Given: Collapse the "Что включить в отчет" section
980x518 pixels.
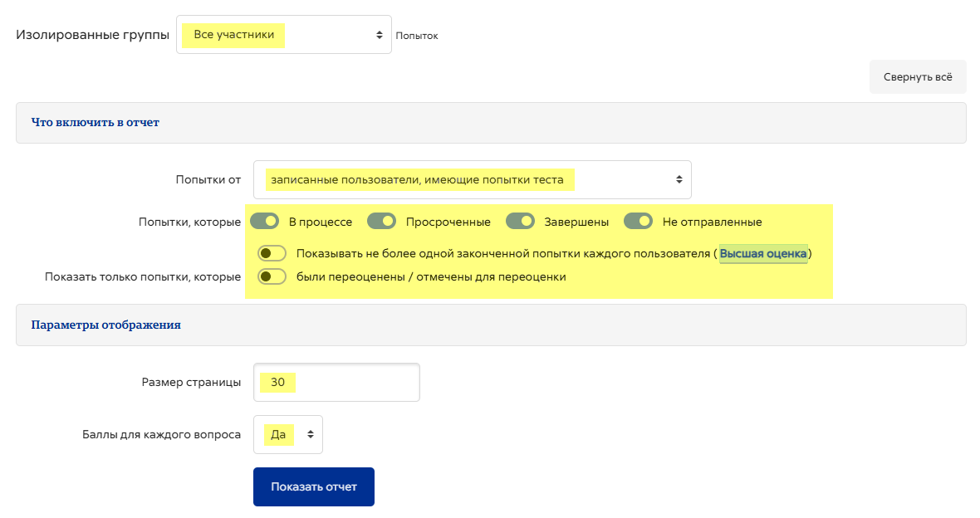Looking at the screenshot, I should pyautogui.click(x=95, y=123).
